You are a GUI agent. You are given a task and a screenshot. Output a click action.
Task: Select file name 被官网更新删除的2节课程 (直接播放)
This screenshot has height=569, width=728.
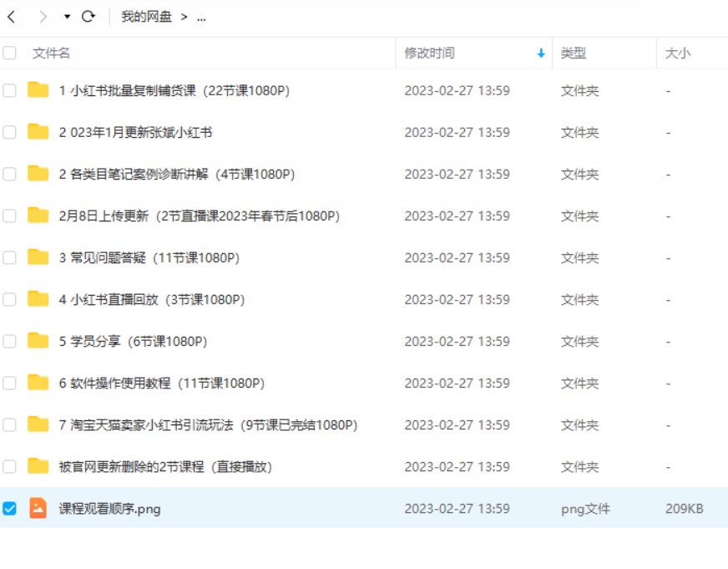tap(165, 467)
